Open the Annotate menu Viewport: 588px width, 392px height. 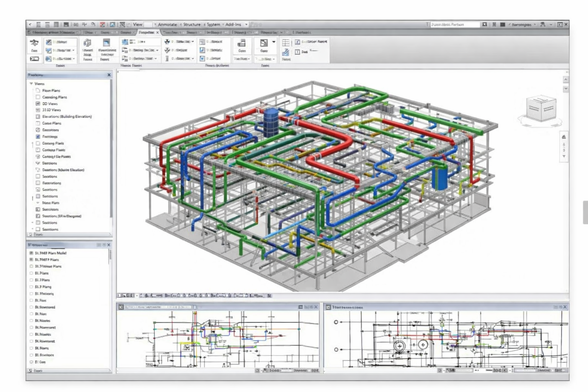(x=167, y=24)
